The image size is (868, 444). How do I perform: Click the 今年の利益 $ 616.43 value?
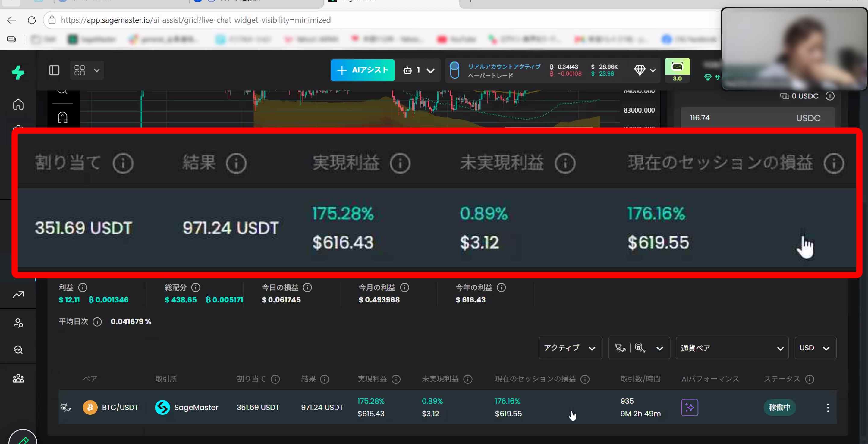click(x=470, y=300)
